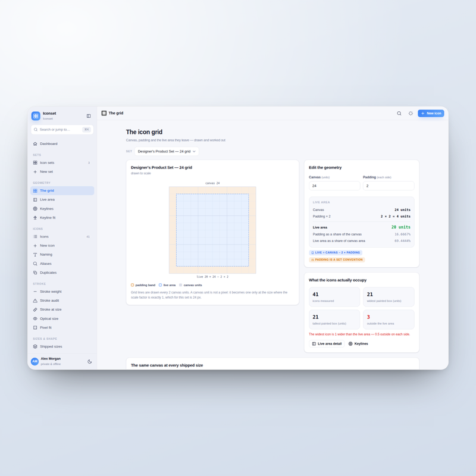Click the Padding is a set convention badge

[x=337, y=260]
